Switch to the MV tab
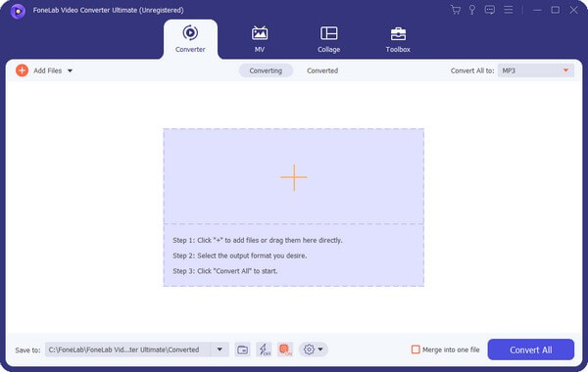Viewport: 588px width, 372px height. [260, 39]
